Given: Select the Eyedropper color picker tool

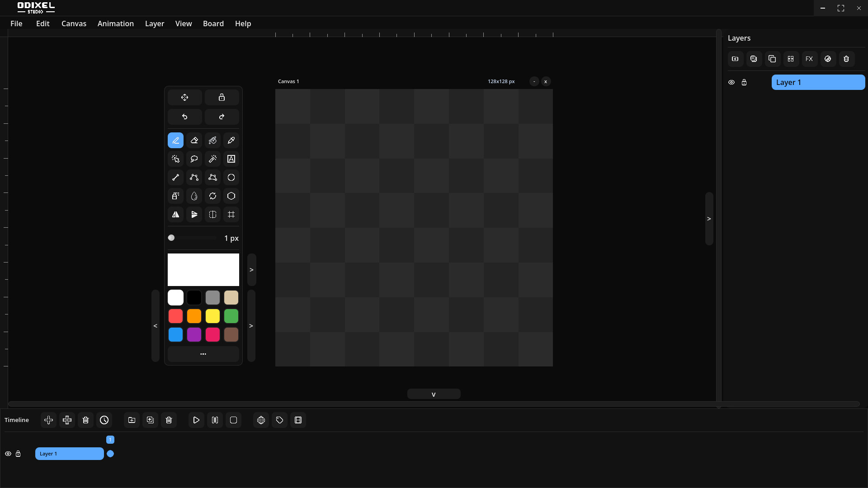Looking at the screenshot, I should pyautogui.click(x=231, y=141).
